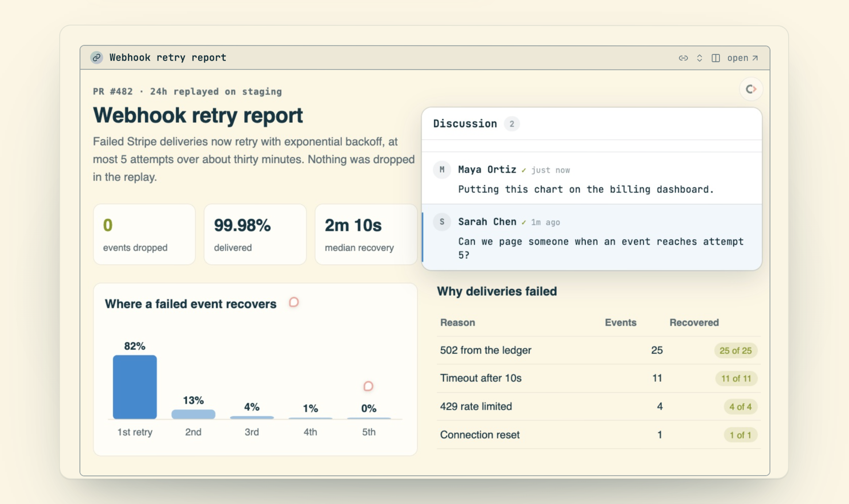The width and height of the screenshot is (849, 504).
Task: Click the Discussion panel heading
Action: coord(465,124)
